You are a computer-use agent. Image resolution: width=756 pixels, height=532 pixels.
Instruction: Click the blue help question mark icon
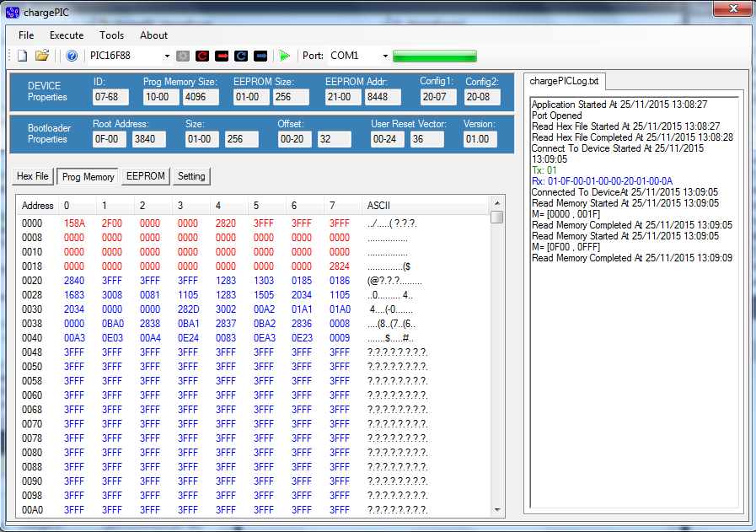click(72, 56)
